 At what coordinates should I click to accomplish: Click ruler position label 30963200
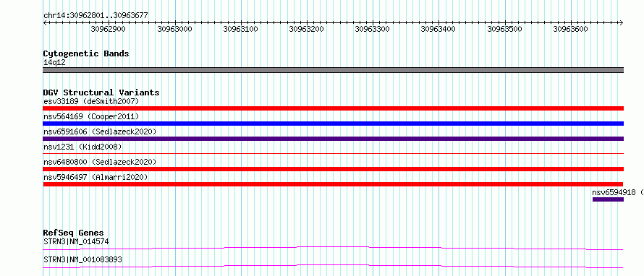click(306, 30)
